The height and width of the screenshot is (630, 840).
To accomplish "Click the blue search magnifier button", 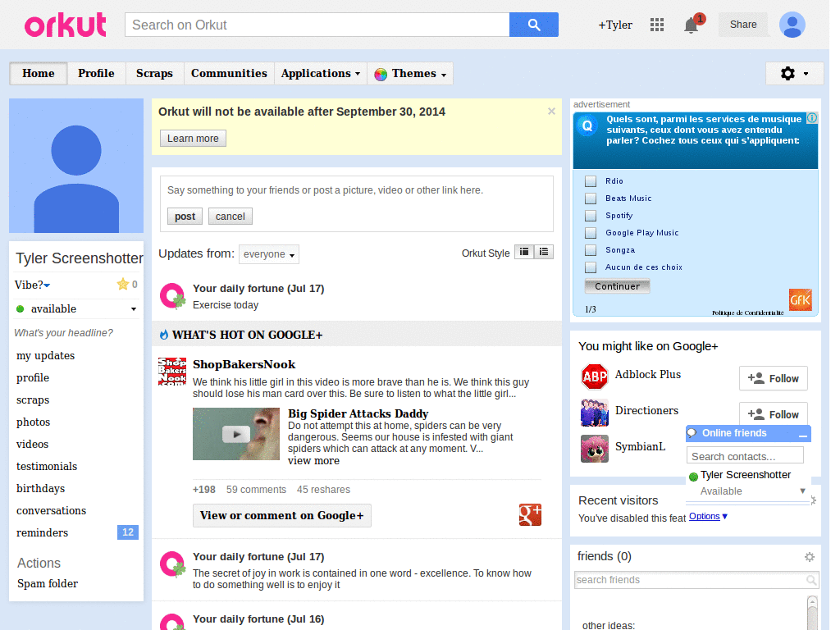I will [x=533, y=25].
